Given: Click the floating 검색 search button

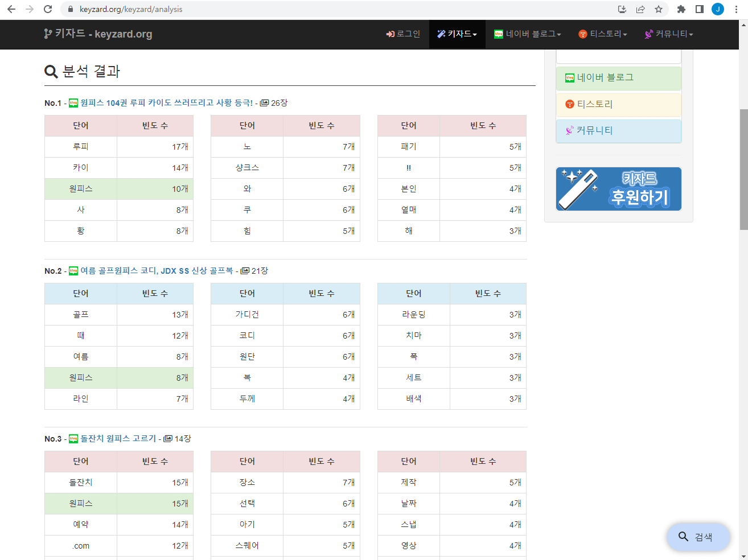Looking at the screenshot, I should click(x=698, y=537).
